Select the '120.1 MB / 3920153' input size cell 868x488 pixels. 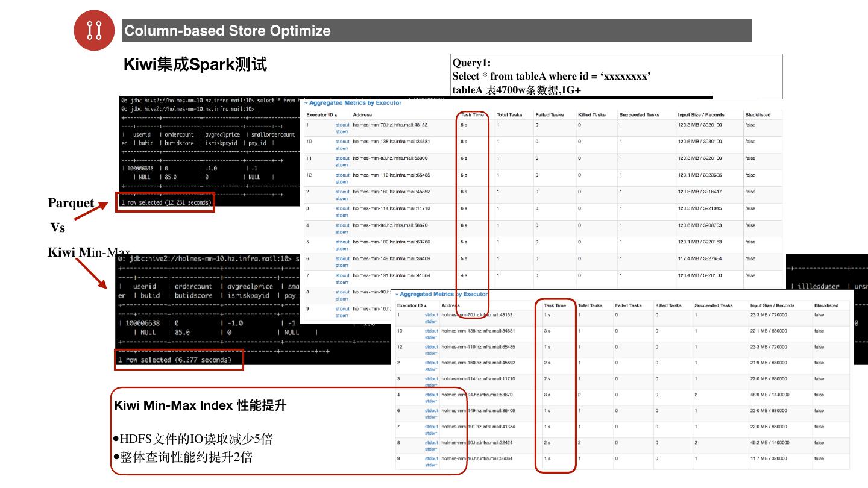click(700, 242)
